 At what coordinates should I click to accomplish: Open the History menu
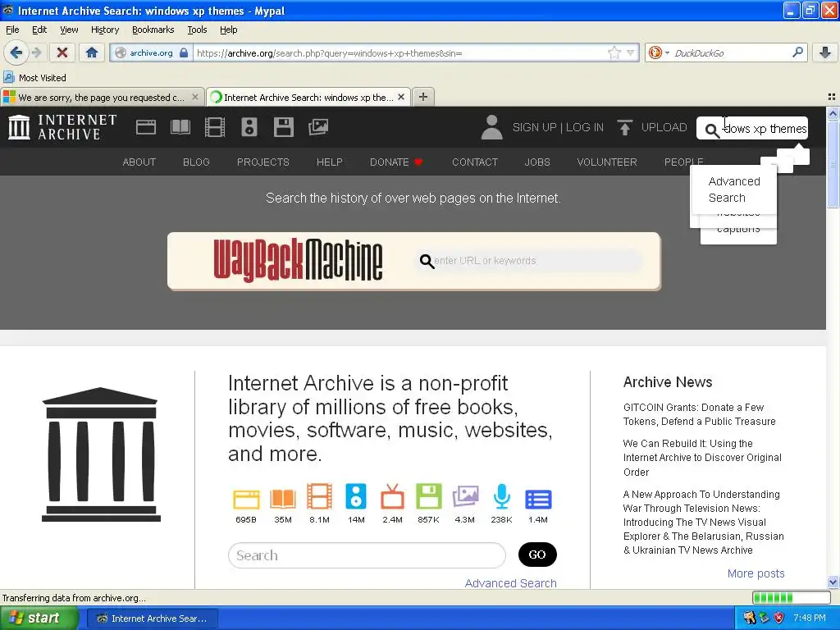pos(104,30)
